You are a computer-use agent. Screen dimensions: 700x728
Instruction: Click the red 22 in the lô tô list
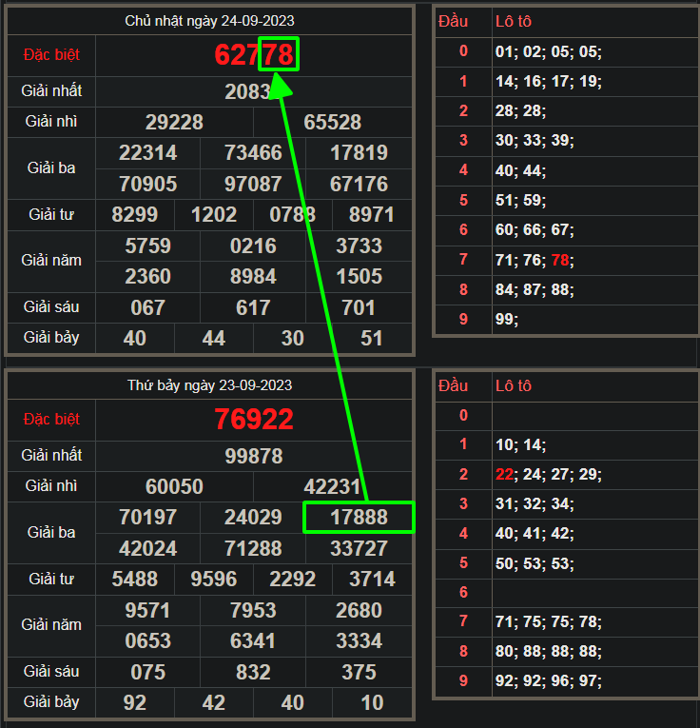[503, 474]
